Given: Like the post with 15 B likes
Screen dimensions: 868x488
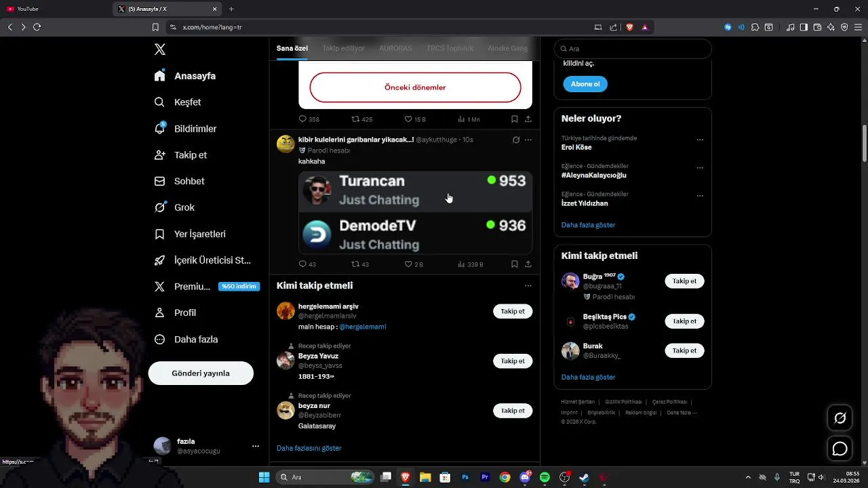Looking at the screenshot, I should [408, 119].
